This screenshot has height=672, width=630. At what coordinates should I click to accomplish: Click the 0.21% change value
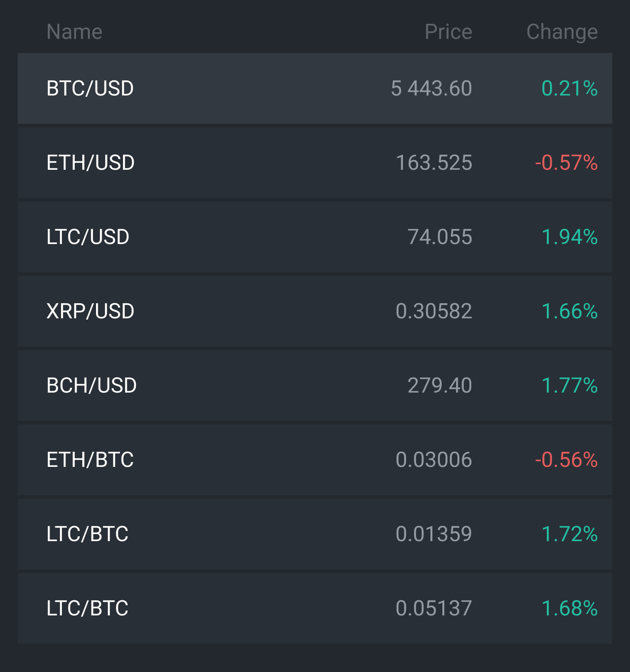pyautogui.click(x=570, y=88)
